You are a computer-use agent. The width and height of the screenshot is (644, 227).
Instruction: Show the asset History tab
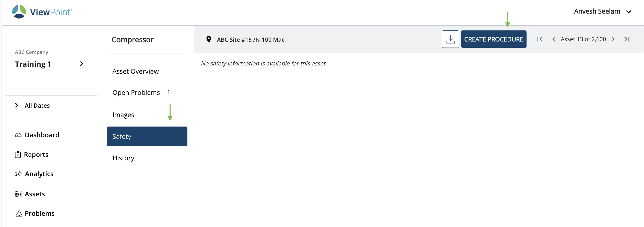point(123,158)
